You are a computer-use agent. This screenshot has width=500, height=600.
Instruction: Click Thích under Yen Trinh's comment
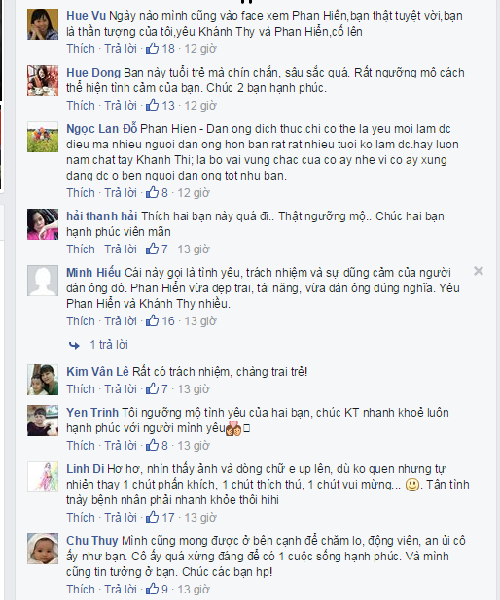80,445
